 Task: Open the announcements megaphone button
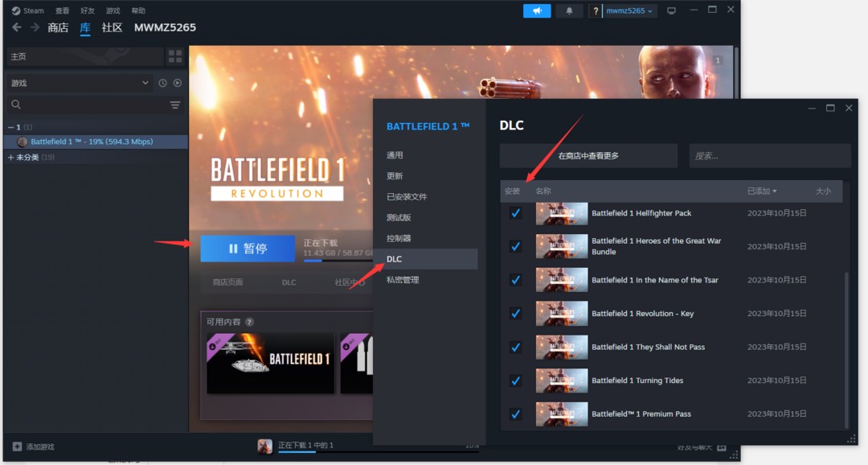click(536, 10)
